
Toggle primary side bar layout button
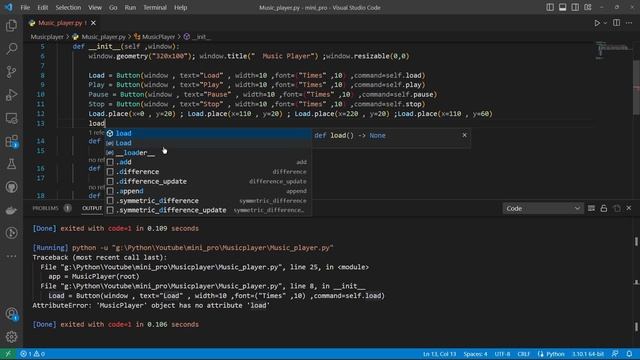(550, 7)
